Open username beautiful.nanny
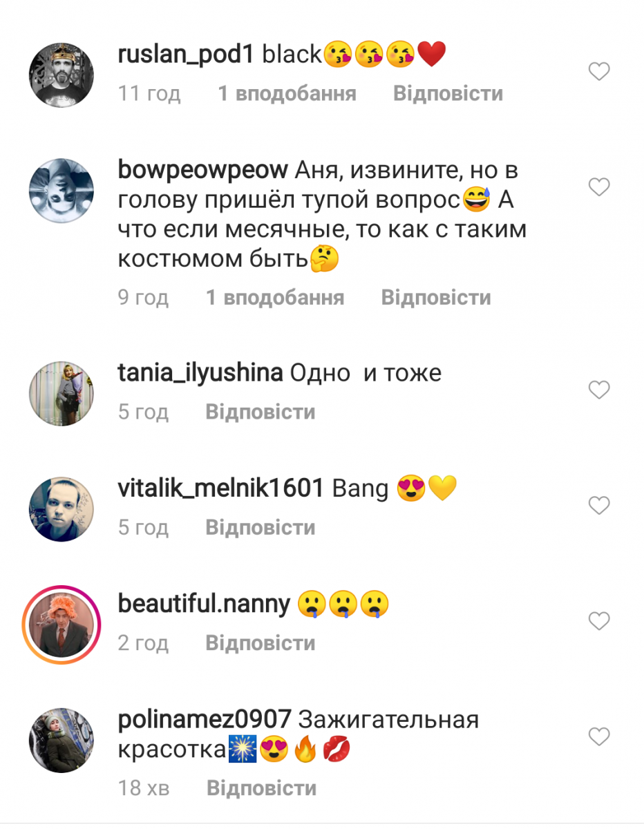644x829 pixels. pyautogui.click(x=205, y=604)
